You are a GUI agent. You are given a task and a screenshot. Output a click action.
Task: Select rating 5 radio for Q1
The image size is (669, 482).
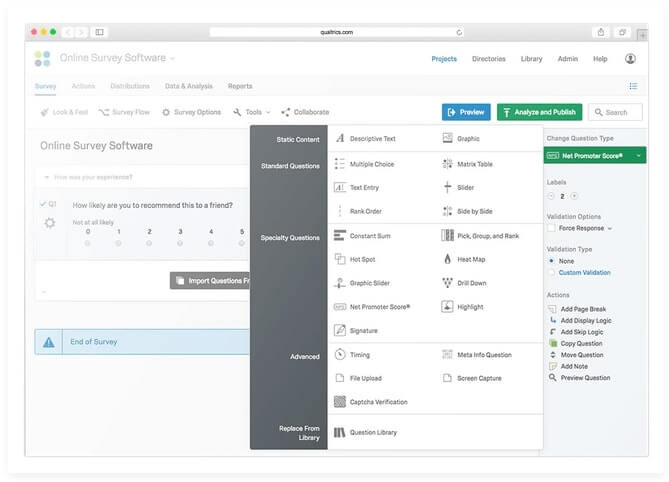pos(241,243)
